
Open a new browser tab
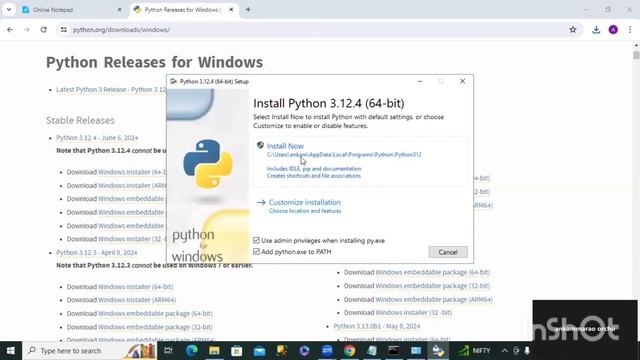(248, 9)
